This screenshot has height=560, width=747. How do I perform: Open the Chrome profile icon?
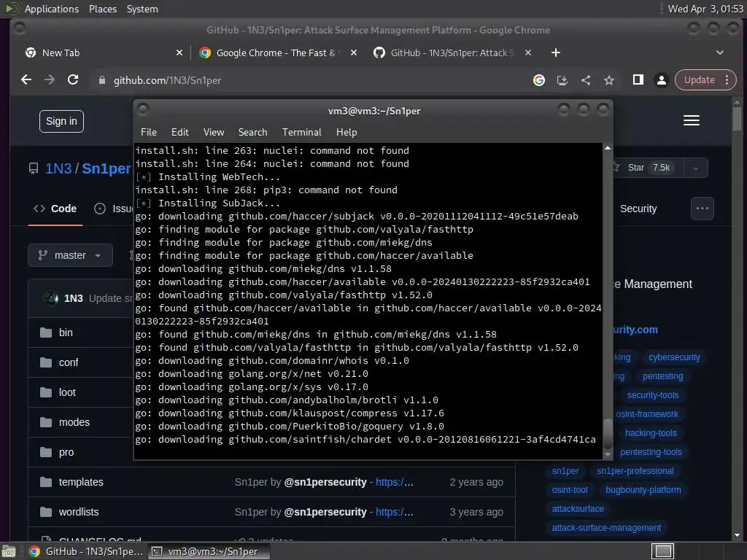(x=661, y=80)
